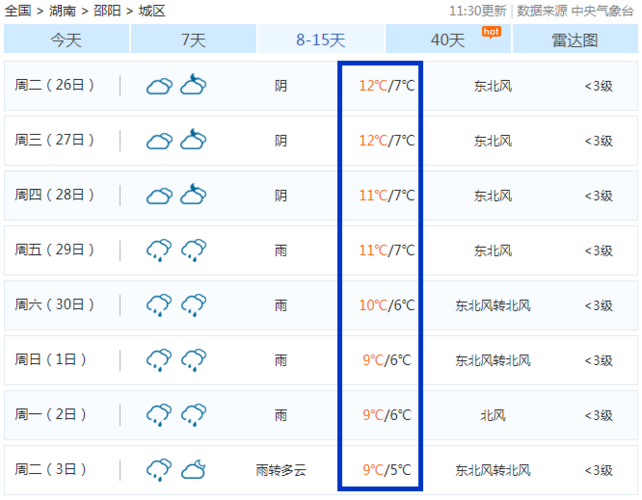Click the 北风 wind text for 周一(2日)
The image size is (642, 500).
click(493, 415)
